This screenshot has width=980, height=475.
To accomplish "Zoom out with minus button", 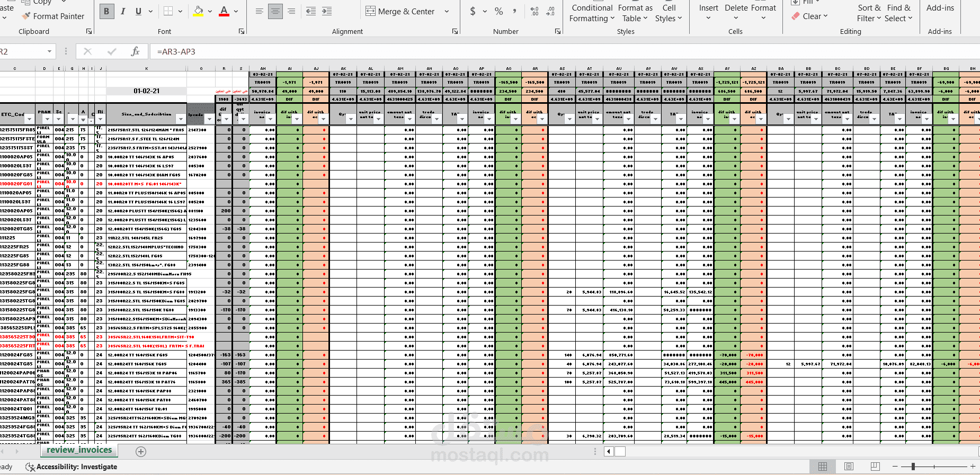I will point(895,467).
